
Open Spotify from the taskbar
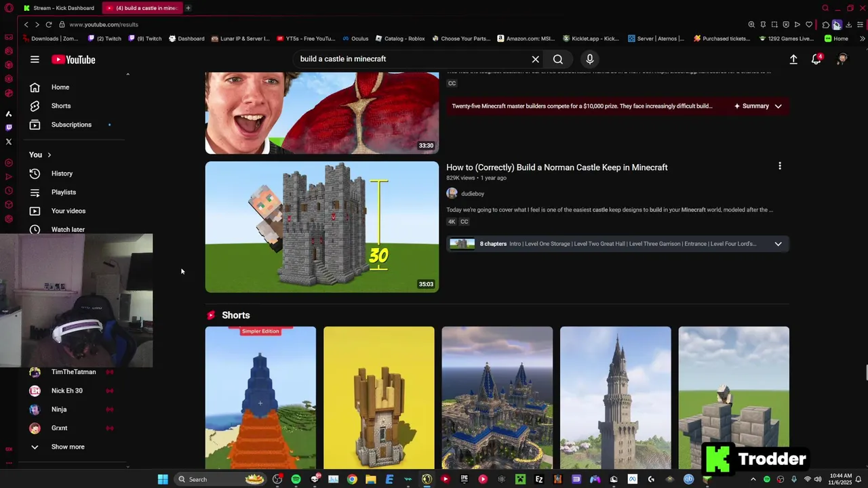[296, 479]
